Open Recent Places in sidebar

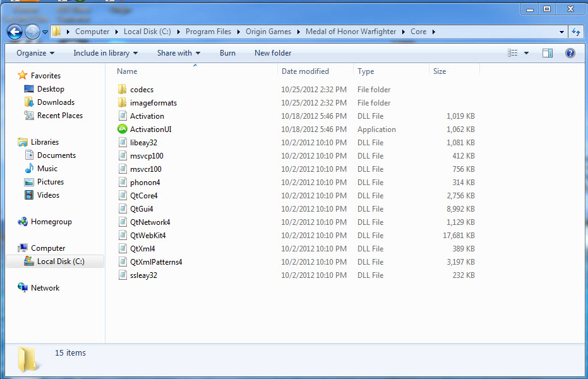click(x=59, y=116)
